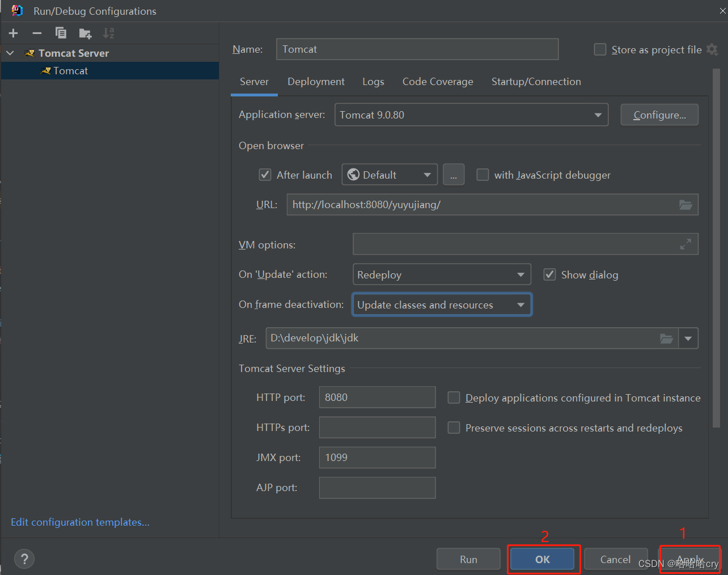728x575 pixels.
Task: Open the gear settings beside Store as project file
Action: pos(713,50)
